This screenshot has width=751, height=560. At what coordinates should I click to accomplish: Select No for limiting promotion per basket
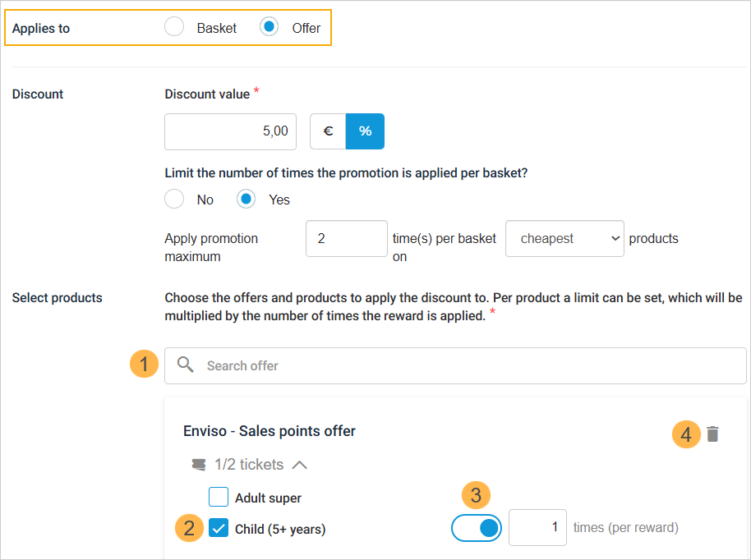point(174,200)
